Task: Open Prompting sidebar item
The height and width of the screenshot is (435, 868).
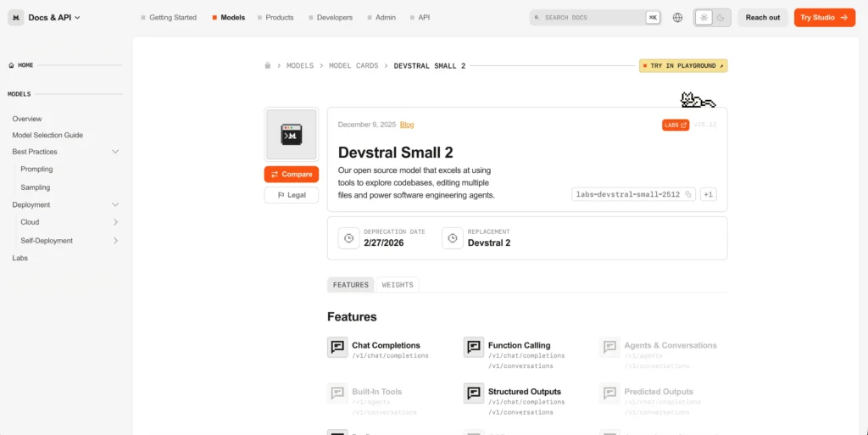Action: (36, 170)
